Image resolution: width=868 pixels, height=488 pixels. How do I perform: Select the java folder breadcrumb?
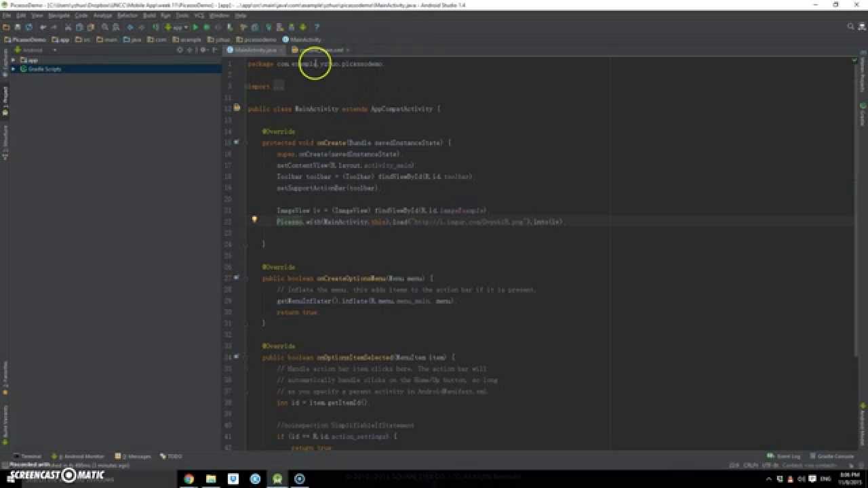pyautogui.click(x=132, y=39)
